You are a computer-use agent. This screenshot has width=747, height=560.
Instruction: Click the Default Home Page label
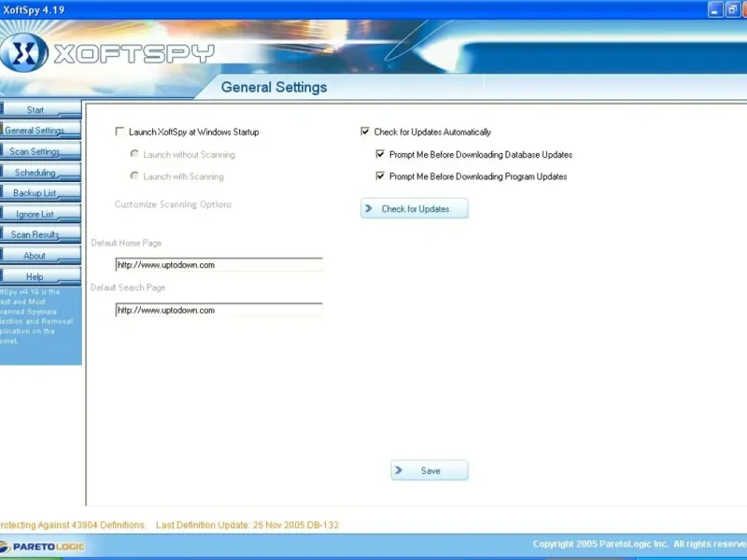[126, 243]
